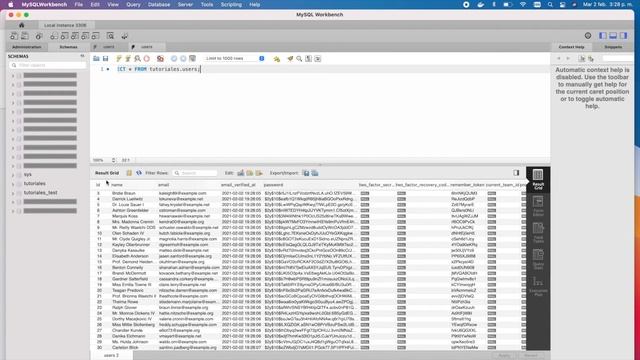Collapse the SCHEMAS panel header arrows
This screenshot has height=360, width=640.
[x=82, y=56]
